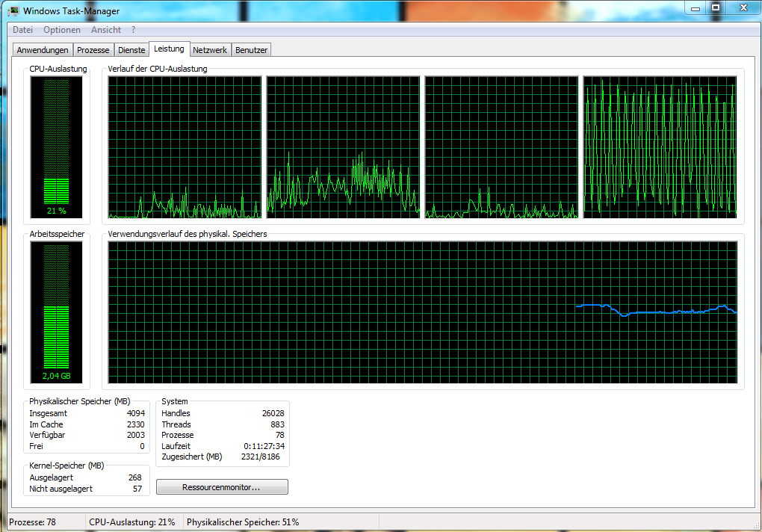Click the Threads value 883
The image size is (762, 532).
point(277,424)
